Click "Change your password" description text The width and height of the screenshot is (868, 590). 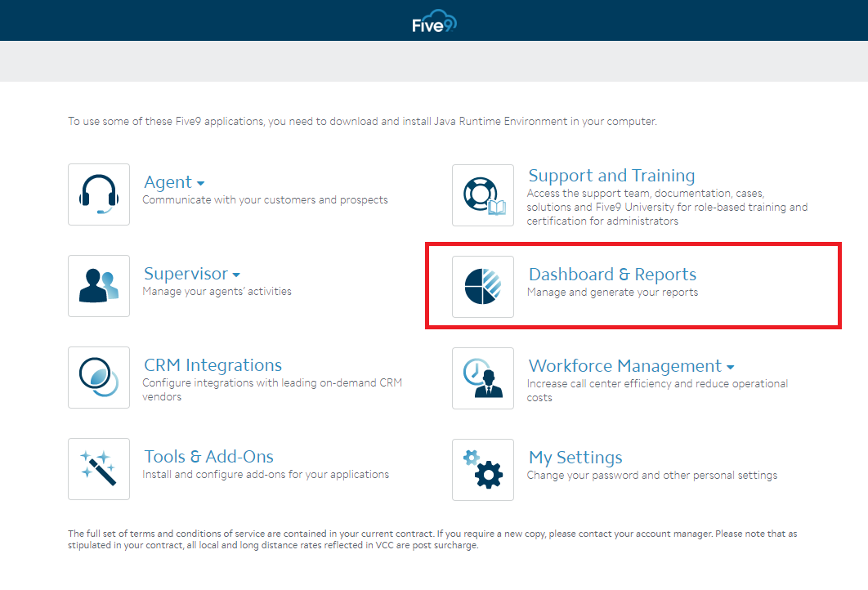tap(652, 476)
